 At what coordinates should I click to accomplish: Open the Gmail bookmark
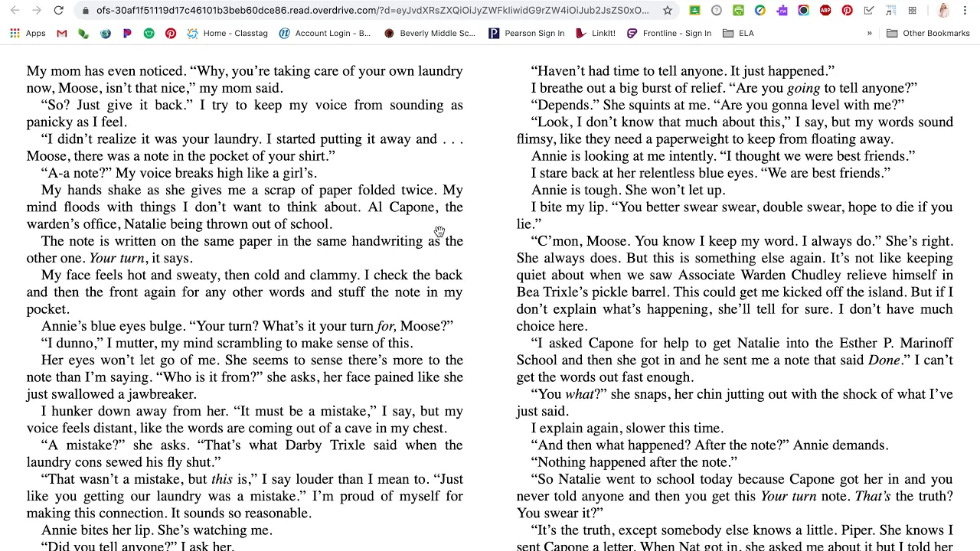coord(62,34)
